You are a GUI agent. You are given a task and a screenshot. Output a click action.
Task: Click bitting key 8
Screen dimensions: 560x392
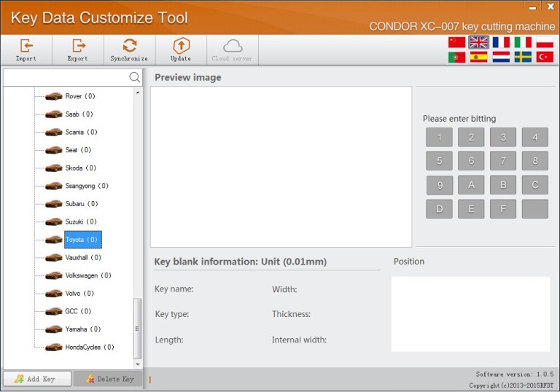[535, 160]
